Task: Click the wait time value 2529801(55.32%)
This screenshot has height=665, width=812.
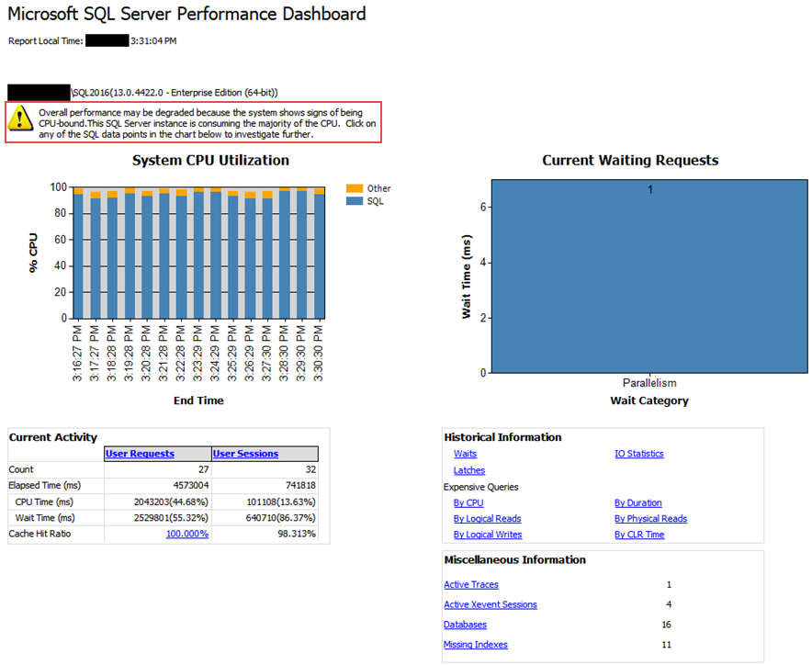Action: (x=172, y=517)
